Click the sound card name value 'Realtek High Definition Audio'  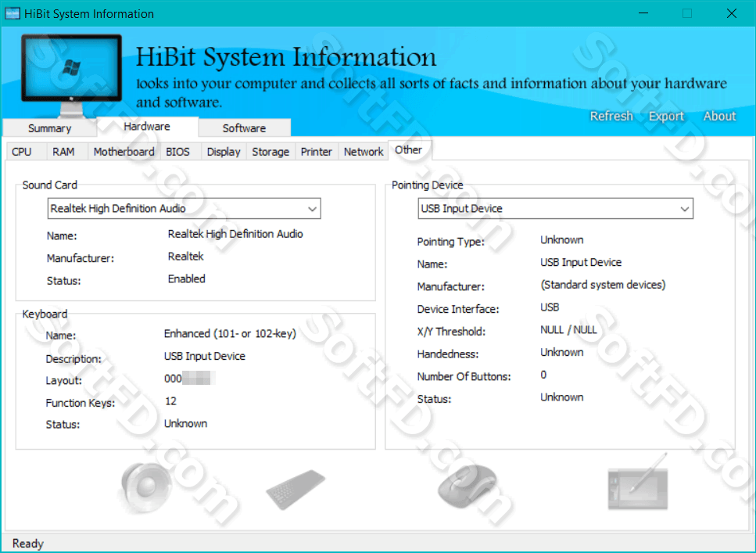pyautogui.click(x=235, y=234)
